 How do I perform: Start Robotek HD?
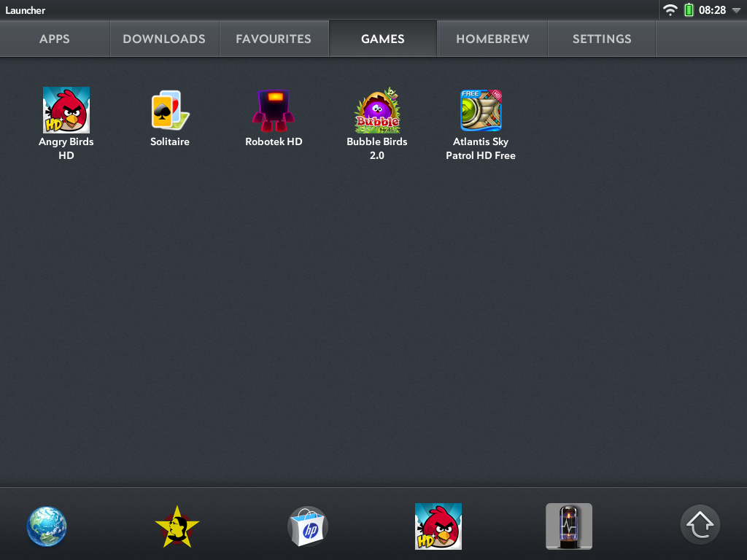pyautogui.click(x=274, y=111)
